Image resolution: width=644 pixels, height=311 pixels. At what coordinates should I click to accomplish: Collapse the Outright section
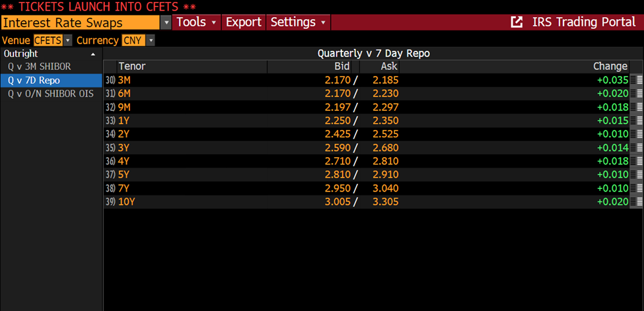pos(92,53)
